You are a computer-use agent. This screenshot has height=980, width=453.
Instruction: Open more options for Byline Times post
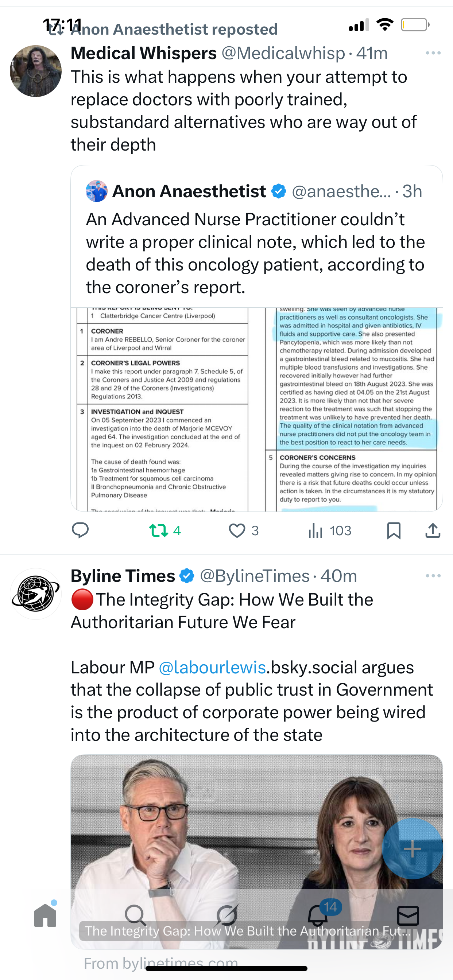(433, 576)
